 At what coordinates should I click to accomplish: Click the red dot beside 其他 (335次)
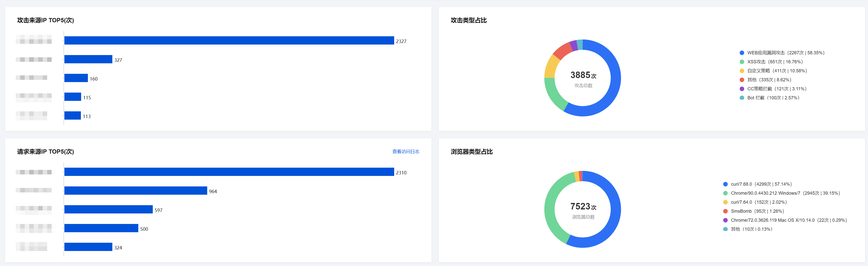[x=742, y=80]
